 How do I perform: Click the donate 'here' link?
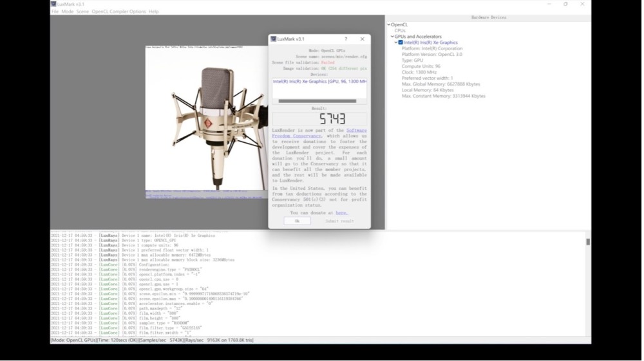[x=341, y=212]
